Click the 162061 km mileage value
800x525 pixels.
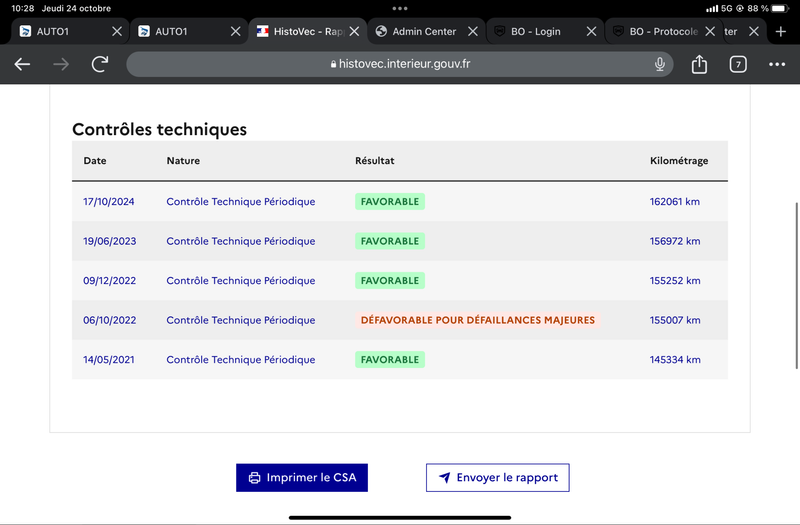pos(674,202)
